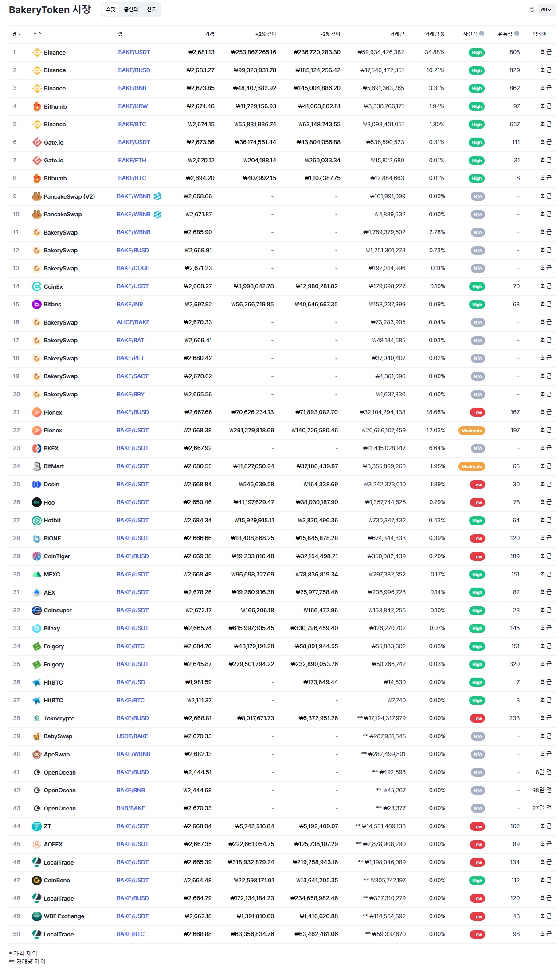Image resolution: width=560 pixels, height=971 pixels.
Task: Switch to the 종신의 tab
Action: click(131, 9)
